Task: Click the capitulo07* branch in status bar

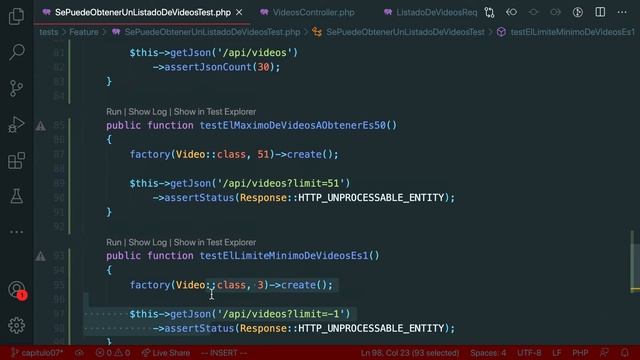Action: pyautogui.click(x=37, y=353)
